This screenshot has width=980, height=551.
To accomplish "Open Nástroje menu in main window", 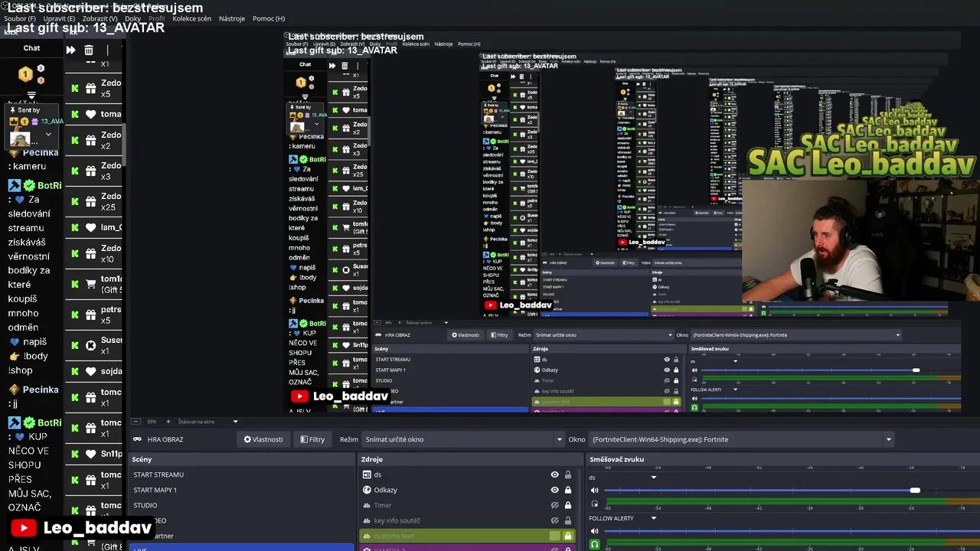I will 232,18.
